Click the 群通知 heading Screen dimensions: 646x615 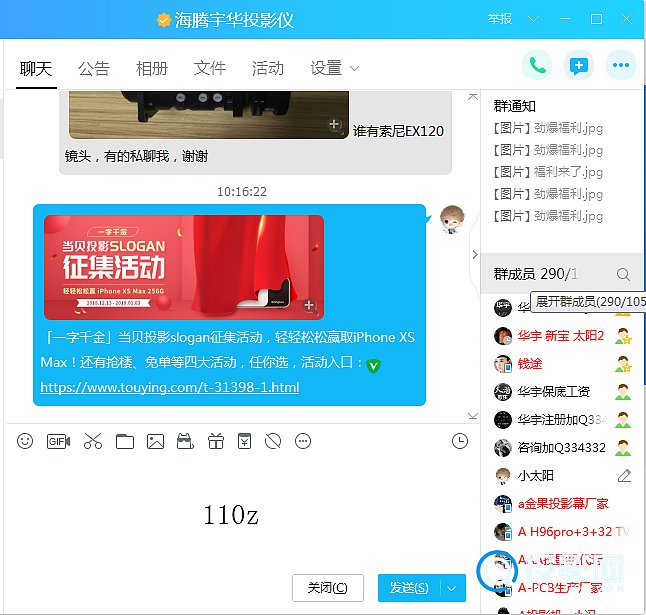pyautogui.click(x=515, y=106)
